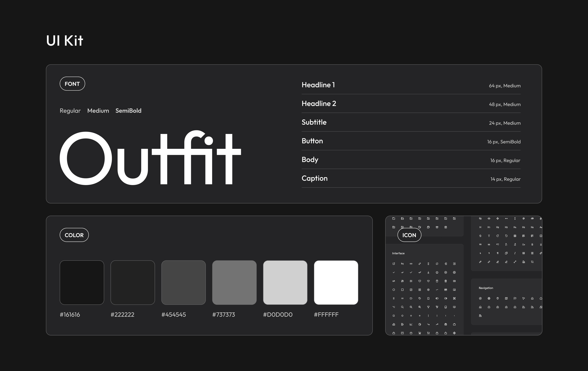This screenshot has height=371, width=588.
Task: Click the radio button target icon
Action: [x=428, y=290]
